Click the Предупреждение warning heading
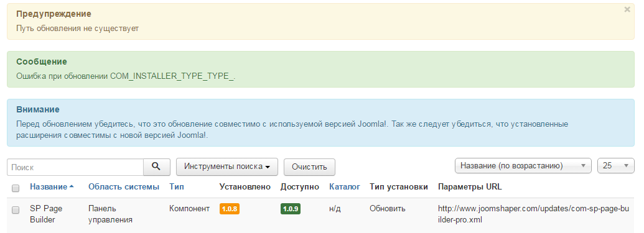The width and height of the screenshot is (644, 233). [54, 14]
